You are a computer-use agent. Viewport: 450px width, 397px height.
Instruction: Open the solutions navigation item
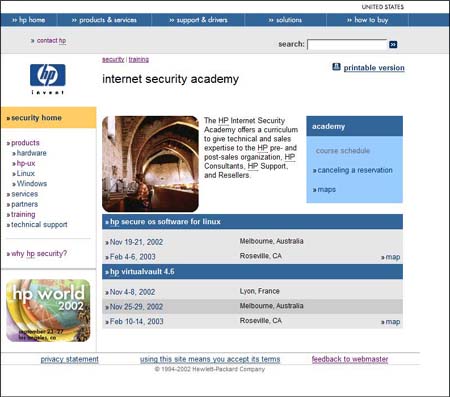pos(285,20)
